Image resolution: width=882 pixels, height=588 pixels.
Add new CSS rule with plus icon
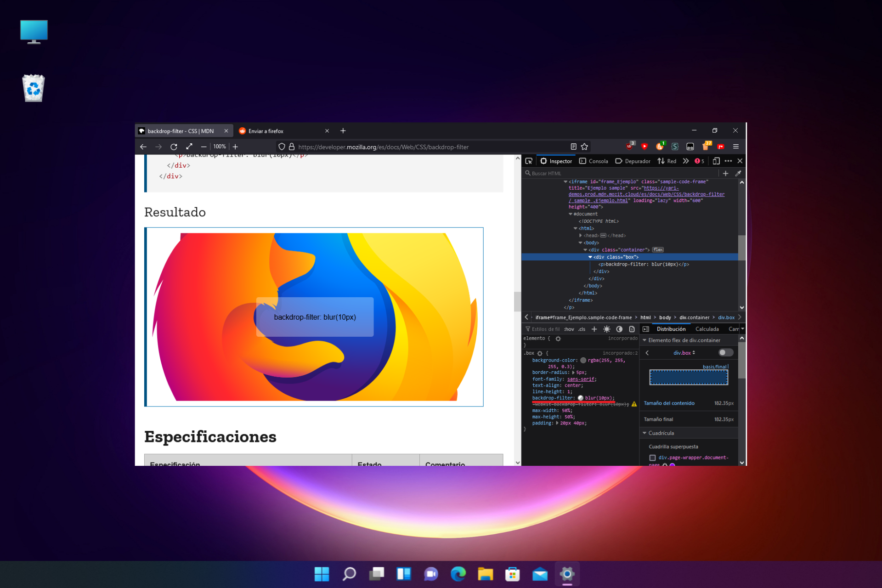coord(594,329)
